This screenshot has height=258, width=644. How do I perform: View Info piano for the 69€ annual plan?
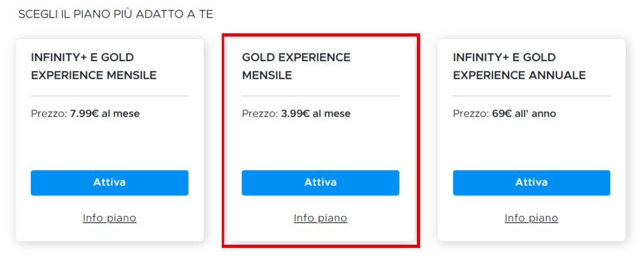[531, 218]
